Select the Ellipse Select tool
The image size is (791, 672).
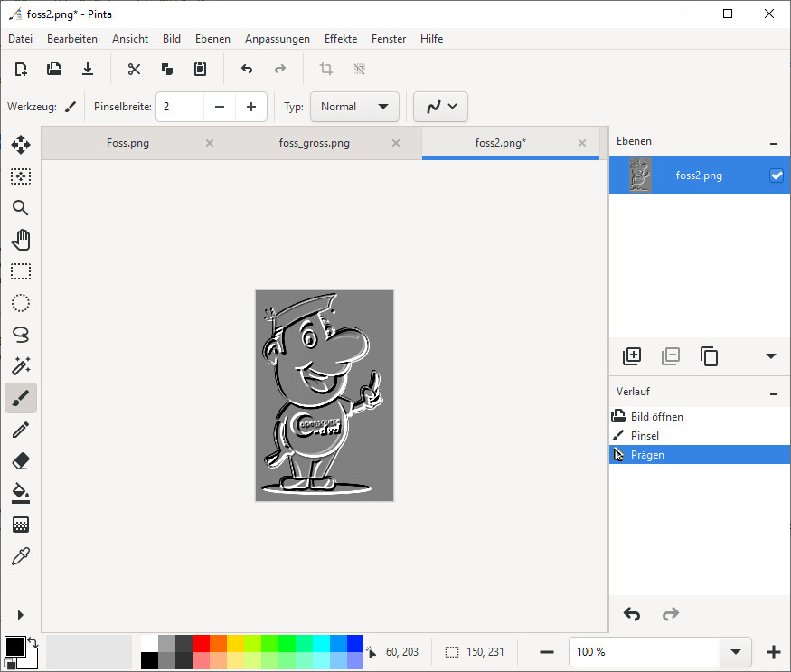click(21, 303)
